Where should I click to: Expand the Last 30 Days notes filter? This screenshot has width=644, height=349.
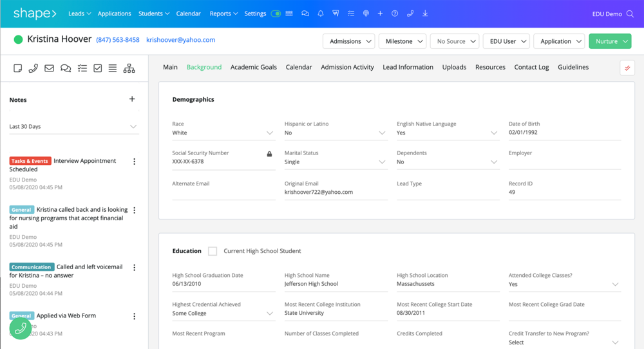(73, 126)
